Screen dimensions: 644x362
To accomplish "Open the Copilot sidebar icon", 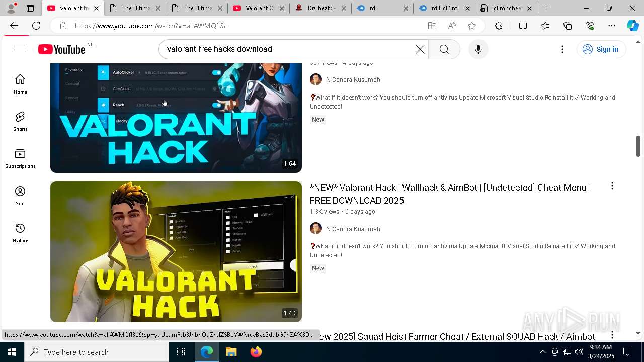I will pyautogui.click(x=632, y=26).
